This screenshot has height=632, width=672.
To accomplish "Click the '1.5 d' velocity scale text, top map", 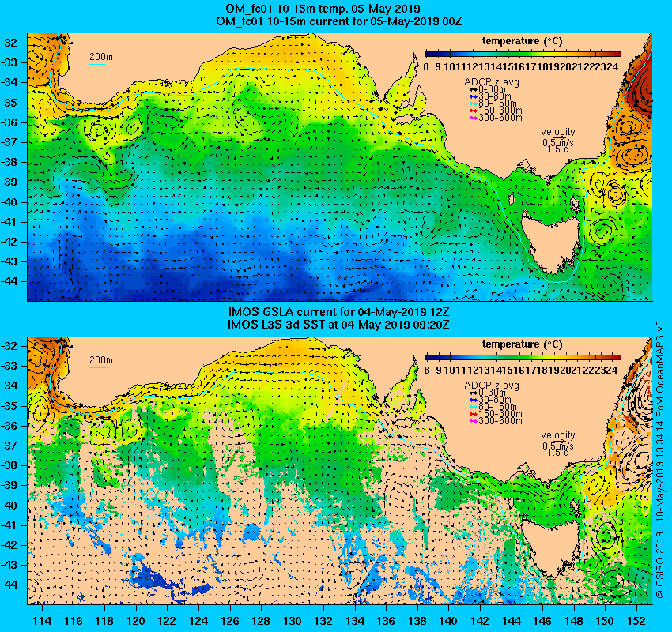I will point(557,149).
